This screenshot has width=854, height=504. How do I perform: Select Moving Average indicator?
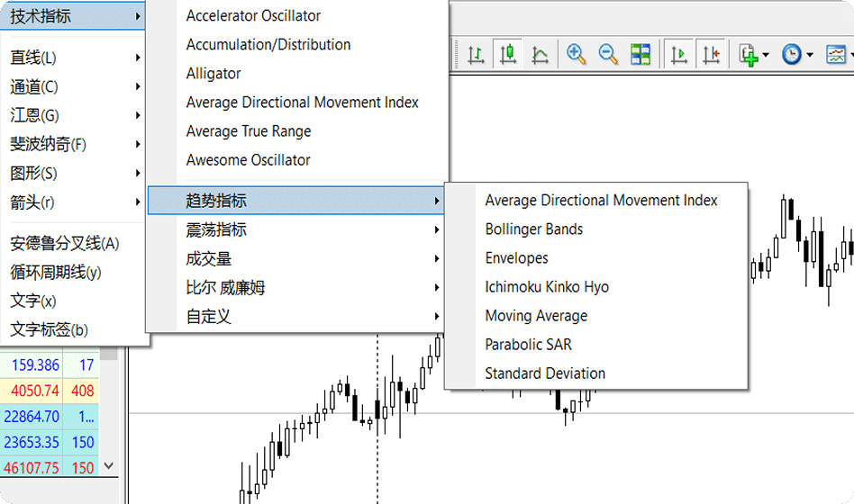click(536, 316)
